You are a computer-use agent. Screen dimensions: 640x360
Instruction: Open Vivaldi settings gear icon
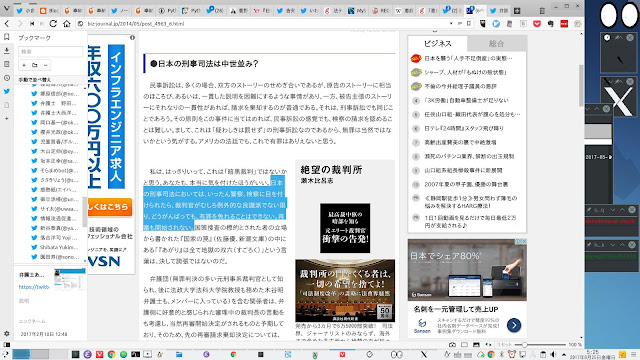pyautogui.click(x=7, y=333)
